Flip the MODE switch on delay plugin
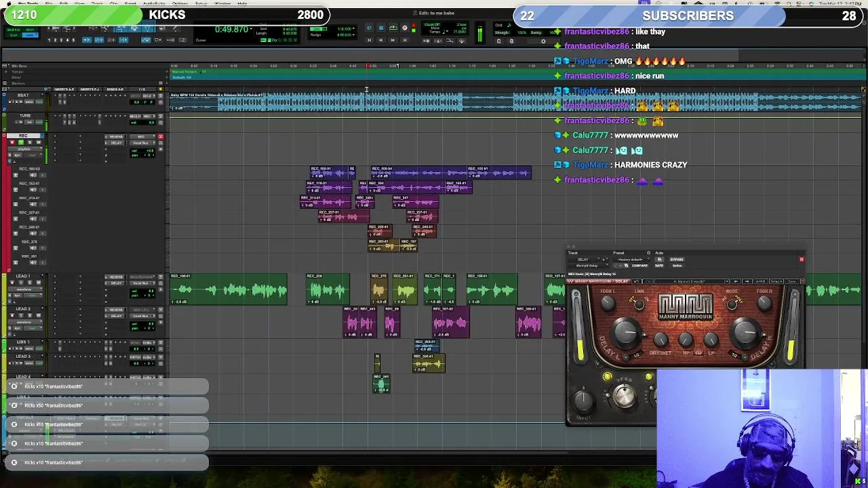 tap(732, 304)
